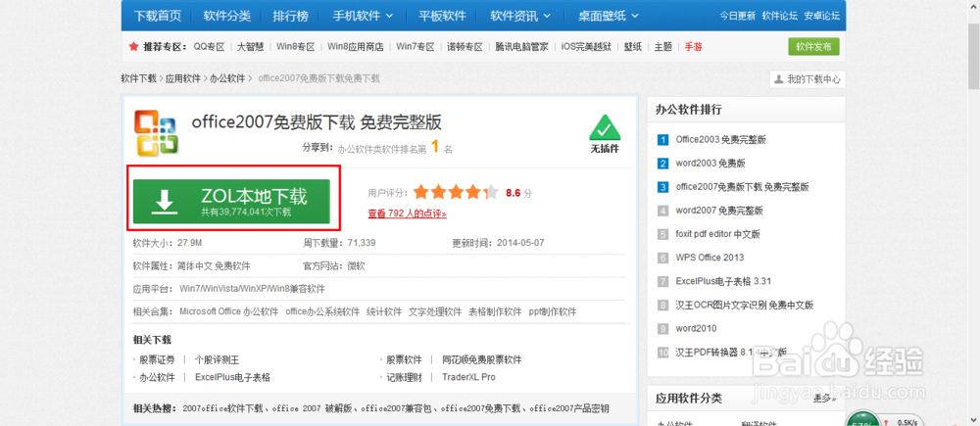Click 应用软件 breadcrumb

coord(183,78)
